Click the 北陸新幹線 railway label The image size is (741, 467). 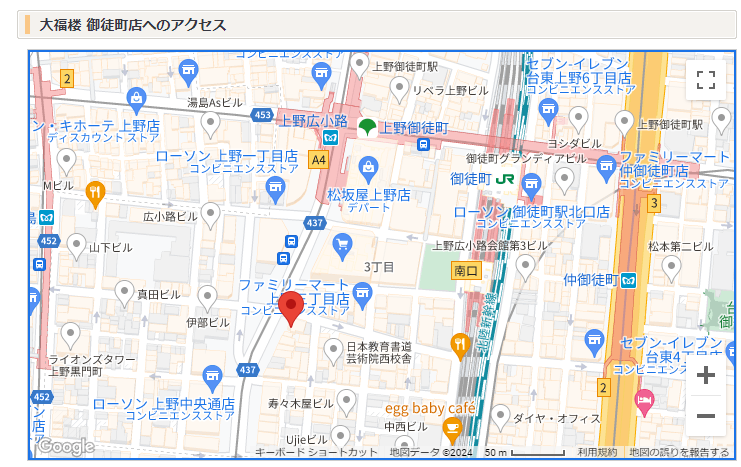[x=487, y=322]
